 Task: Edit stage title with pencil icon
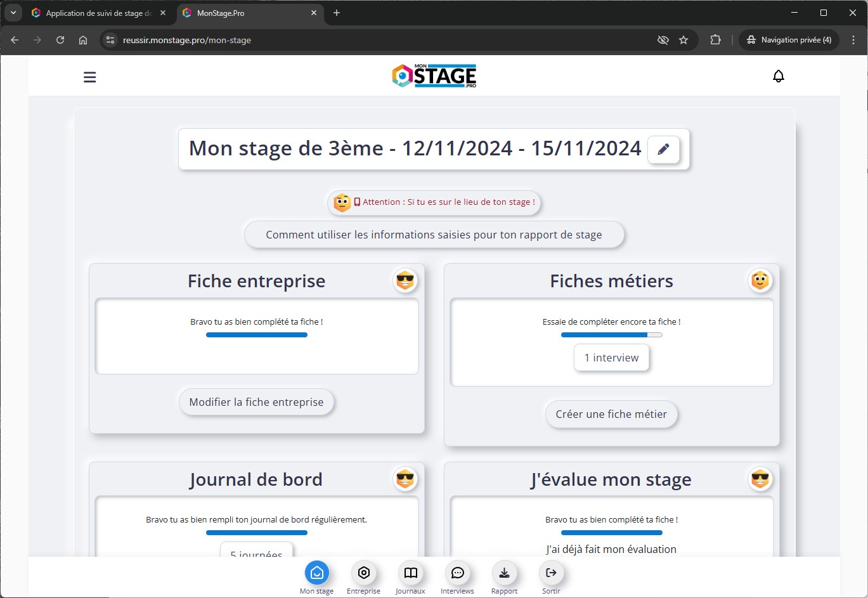click(x=663, y=150)
